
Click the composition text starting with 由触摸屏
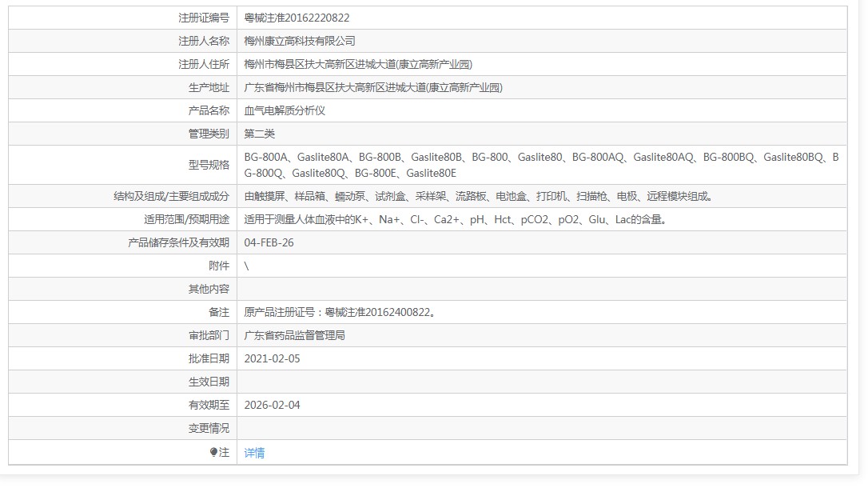[x=478, y=196]
